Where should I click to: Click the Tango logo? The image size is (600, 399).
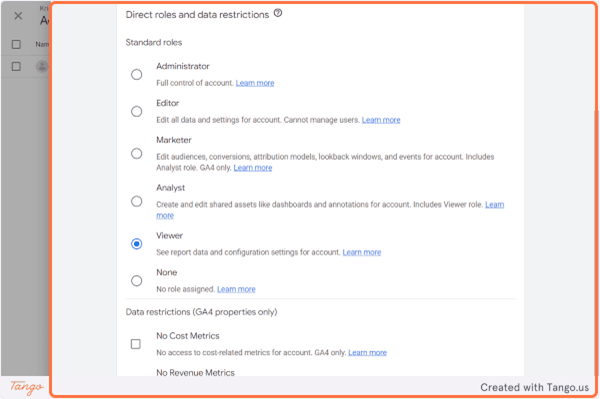point(26,387)
